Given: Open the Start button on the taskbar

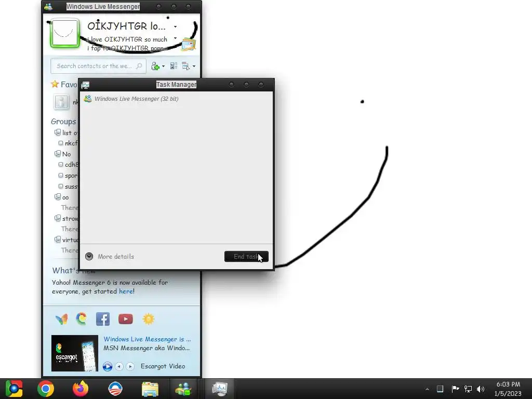Looking at the screenshot, I should (x=14, y=389).
